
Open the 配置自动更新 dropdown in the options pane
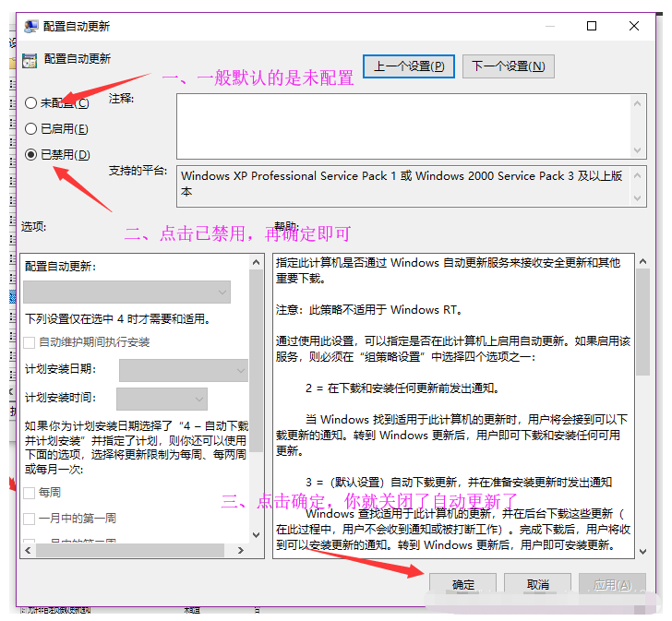(126, 293)
